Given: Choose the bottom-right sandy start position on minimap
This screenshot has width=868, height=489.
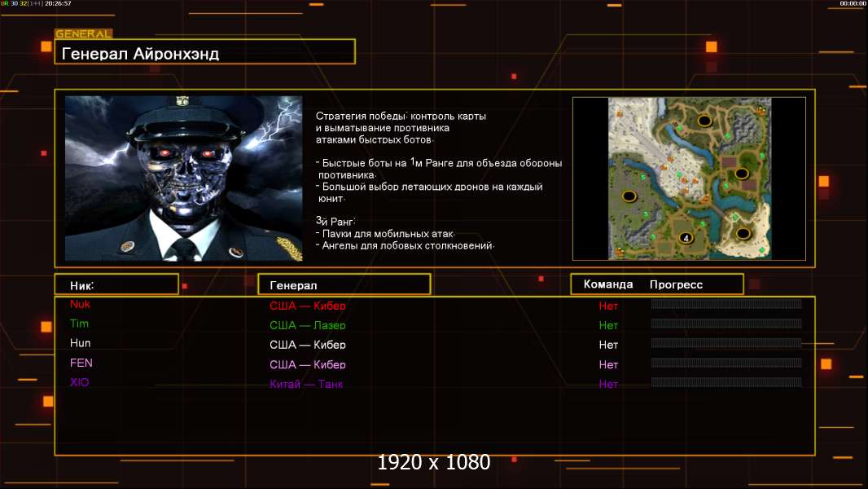Looking at the screenshot, I should pyautogui.click(x=743, y=234).
